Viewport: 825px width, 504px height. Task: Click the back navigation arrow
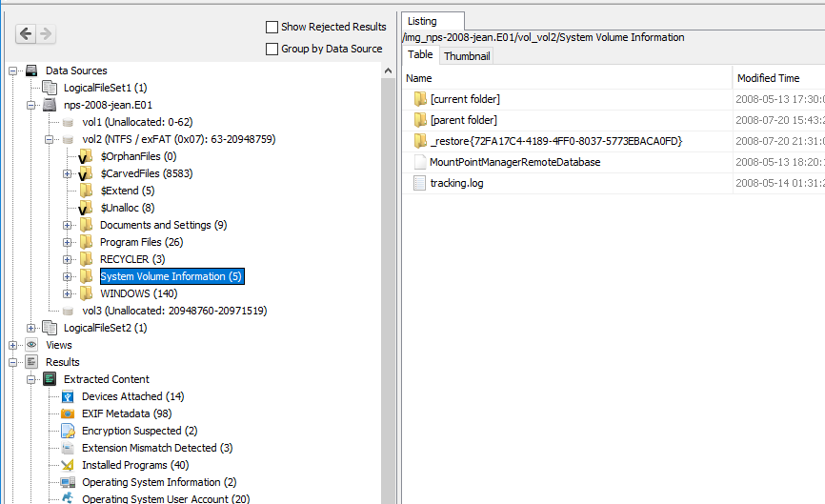point(26,34)
